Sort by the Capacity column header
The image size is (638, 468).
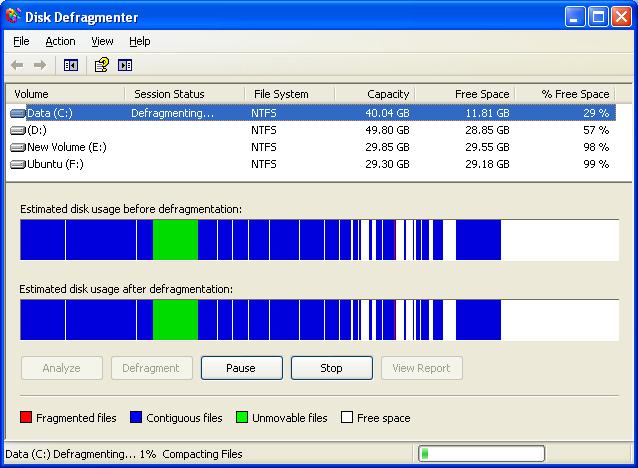coord(374,94)
